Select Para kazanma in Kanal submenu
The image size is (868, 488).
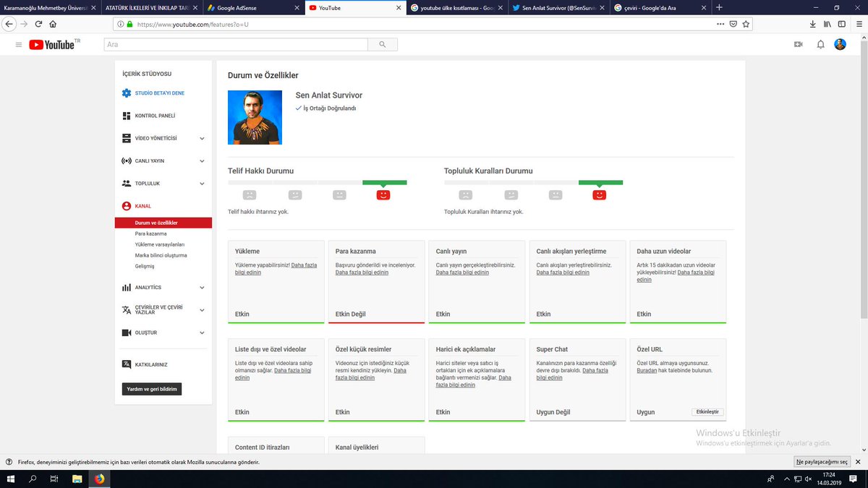pos(150,234)
